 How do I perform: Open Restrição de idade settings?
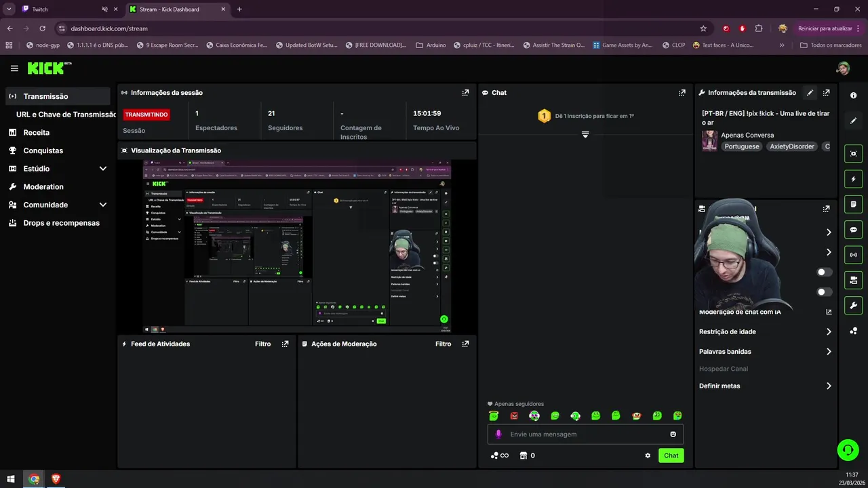pos(766,332)
